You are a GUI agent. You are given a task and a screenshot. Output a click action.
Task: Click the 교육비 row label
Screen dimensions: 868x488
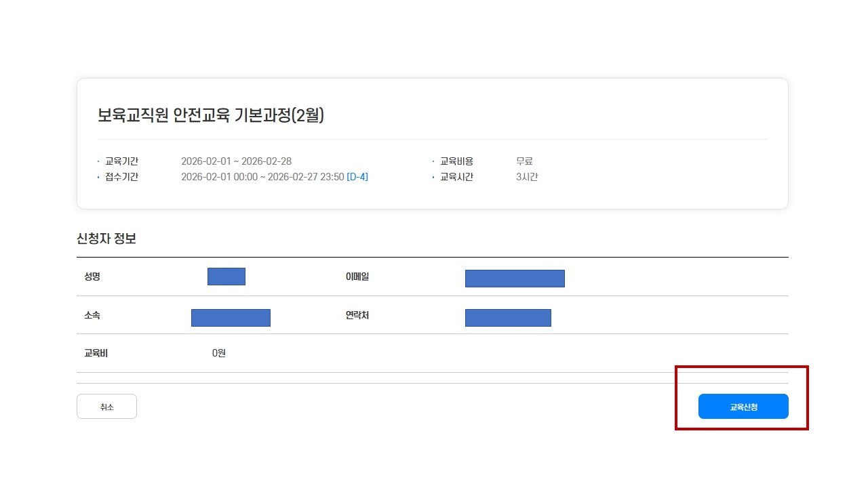tap(96, 353)
